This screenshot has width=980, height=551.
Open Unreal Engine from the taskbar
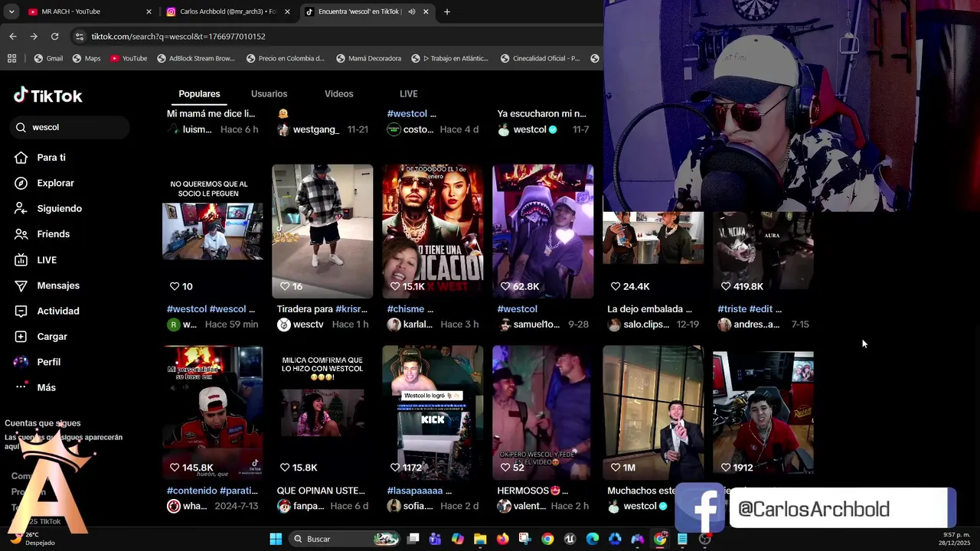tap(570, 539)
